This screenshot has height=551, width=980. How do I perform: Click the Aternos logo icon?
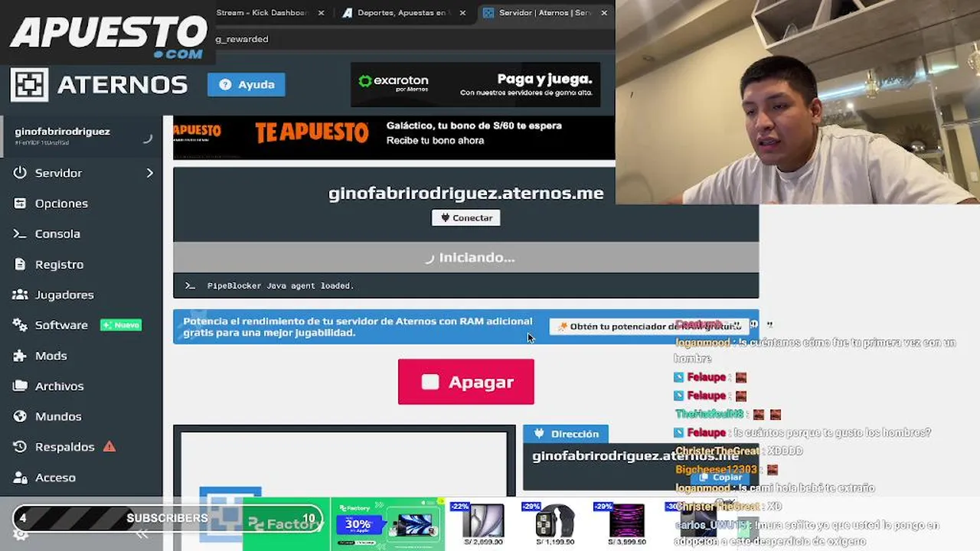point(29,84)
